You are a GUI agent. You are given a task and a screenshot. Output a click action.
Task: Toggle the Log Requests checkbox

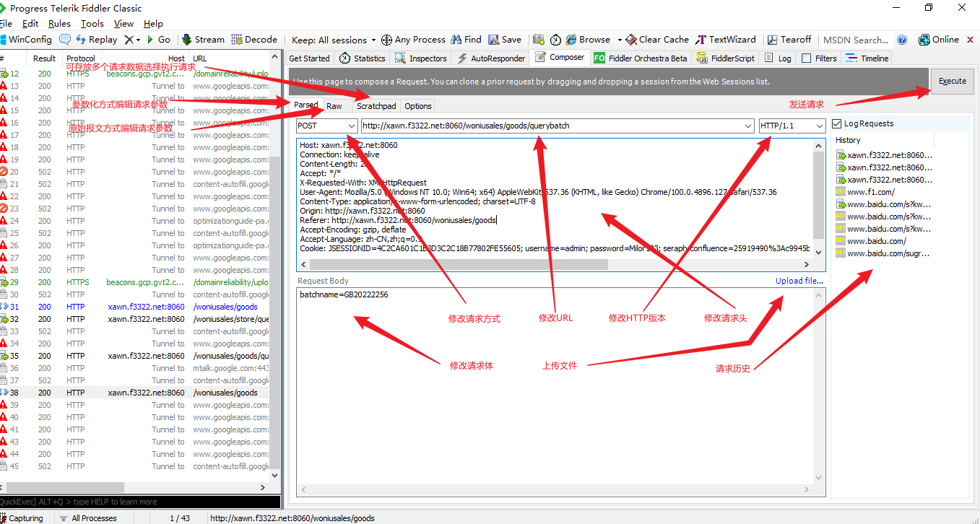point(838,123)
